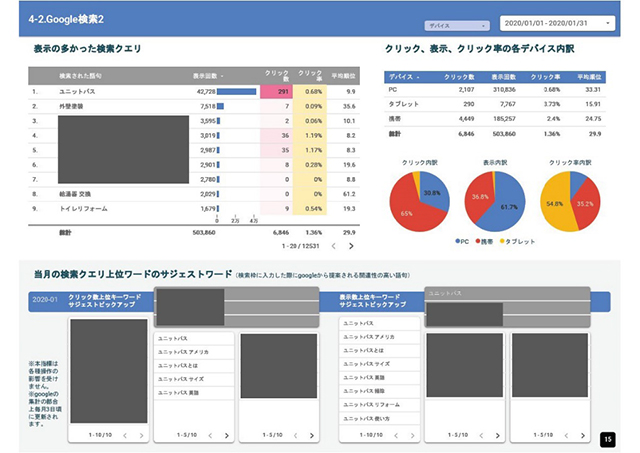Select the ユニットバス row in search query table

click(x=194, y=91)
